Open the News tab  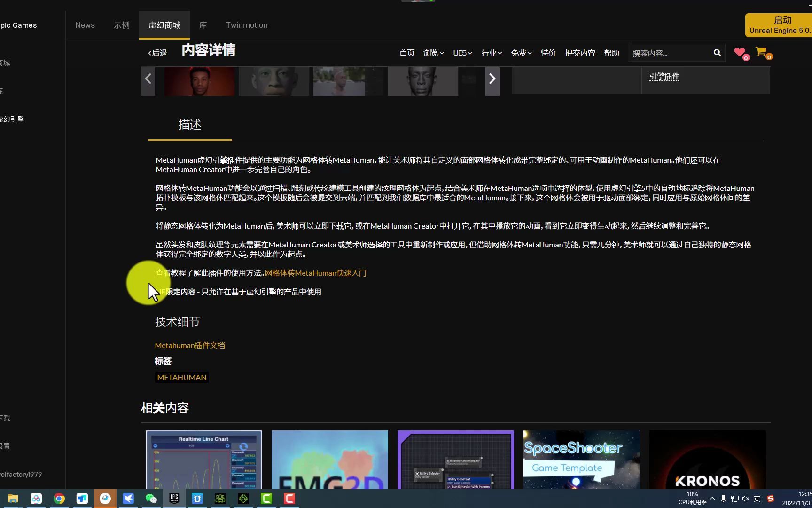(x=85, y=25)
